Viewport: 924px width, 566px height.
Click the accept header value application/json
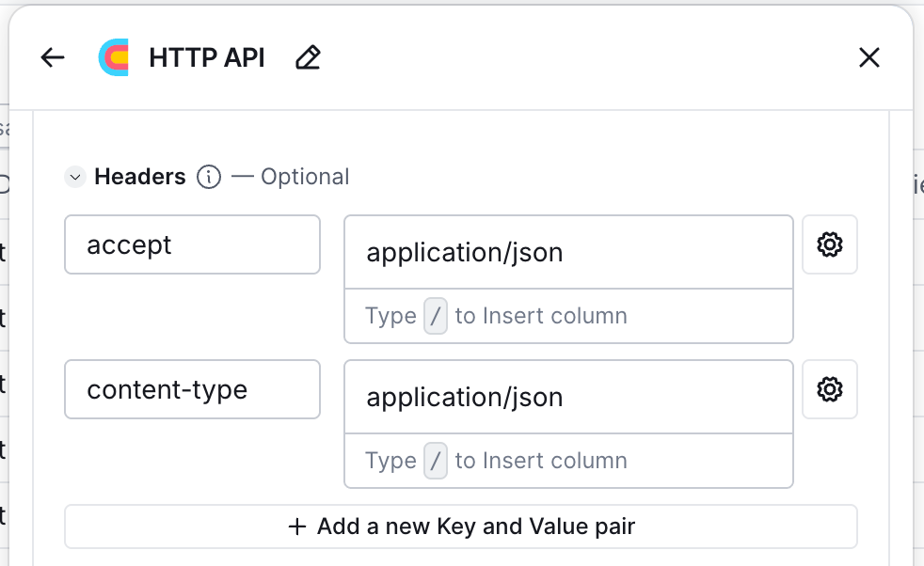[x=568, y=252]
